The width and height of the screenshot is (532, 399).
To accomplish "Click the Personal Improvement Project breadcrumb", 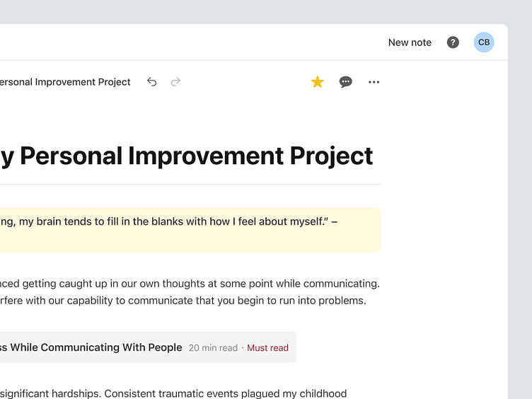I will [65, 82].
